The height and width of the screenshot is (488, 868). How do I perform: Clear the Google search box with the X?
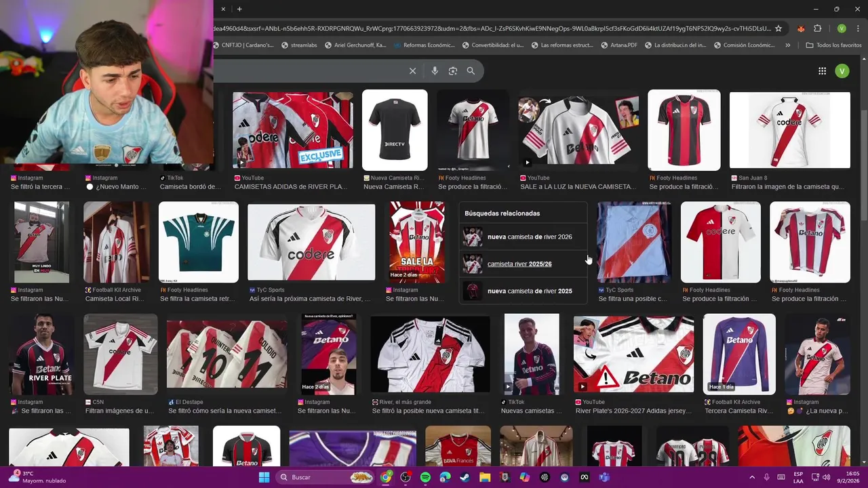pyautogui.click(x=412, y=70)
